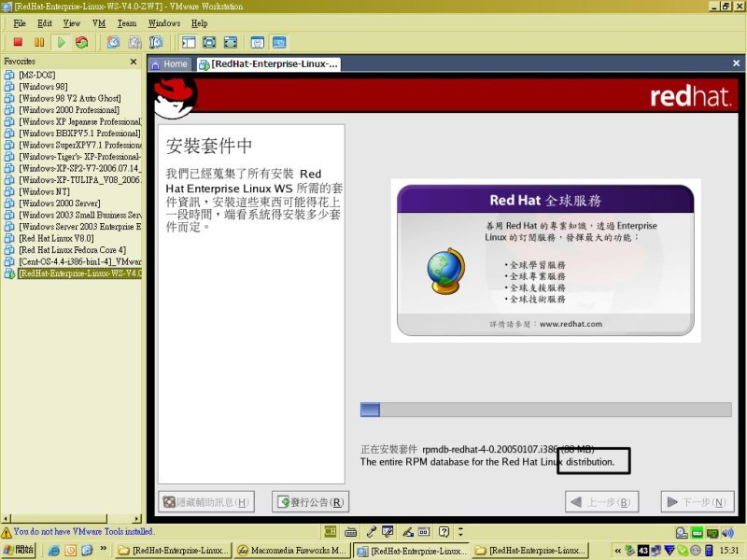Open the Windows Start button
The image size is (747, 560).
18,550
